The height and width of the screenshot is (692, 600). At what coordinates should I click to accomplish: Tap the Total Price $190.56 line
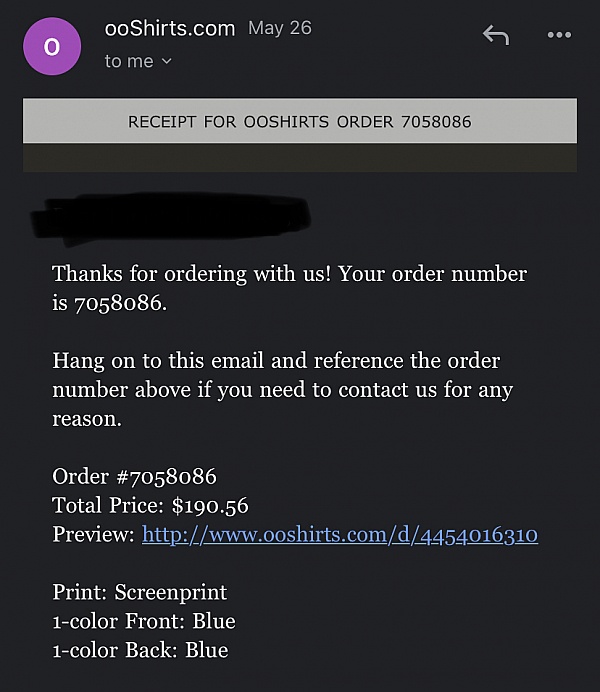(150, 505)
